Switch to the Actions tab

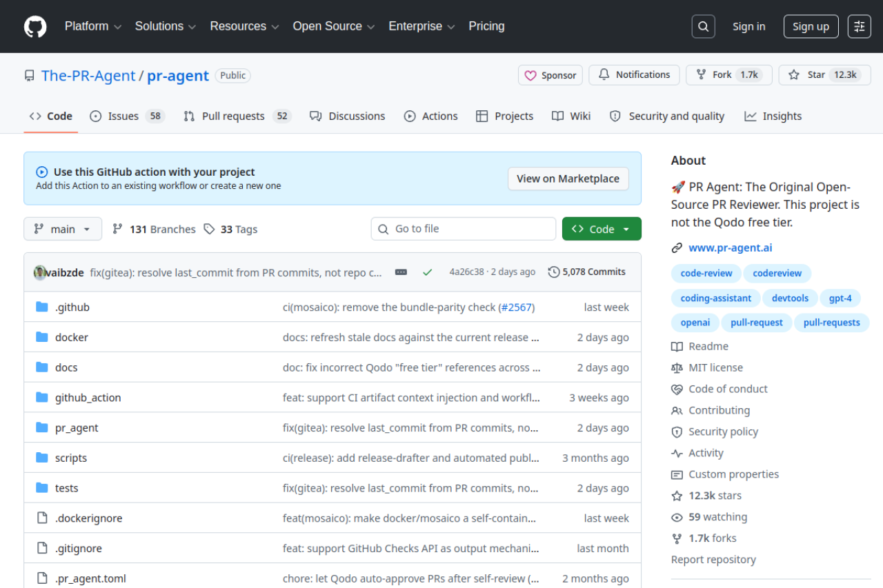click(430, 116)
